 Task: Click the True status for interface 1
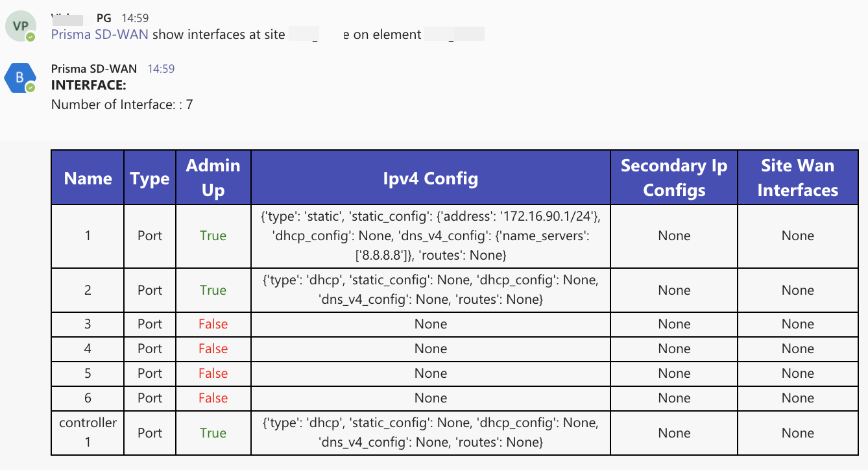click(x=213, y=236)
